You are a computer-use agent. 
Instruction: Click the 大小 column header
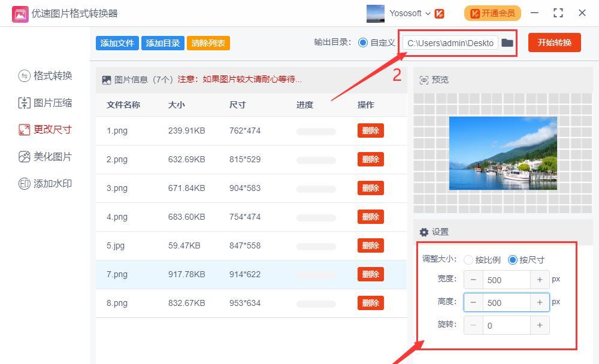pyautogui.click(x=177, y=105)
